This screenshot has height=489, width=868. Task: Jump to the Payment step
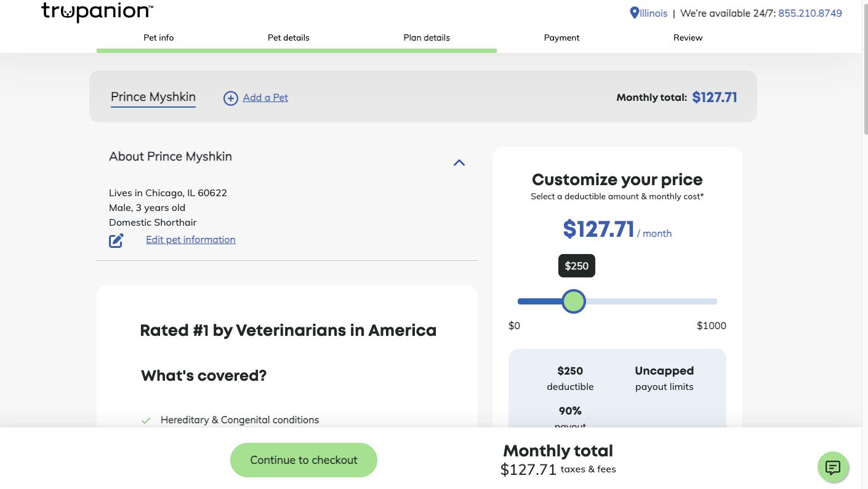561,38
